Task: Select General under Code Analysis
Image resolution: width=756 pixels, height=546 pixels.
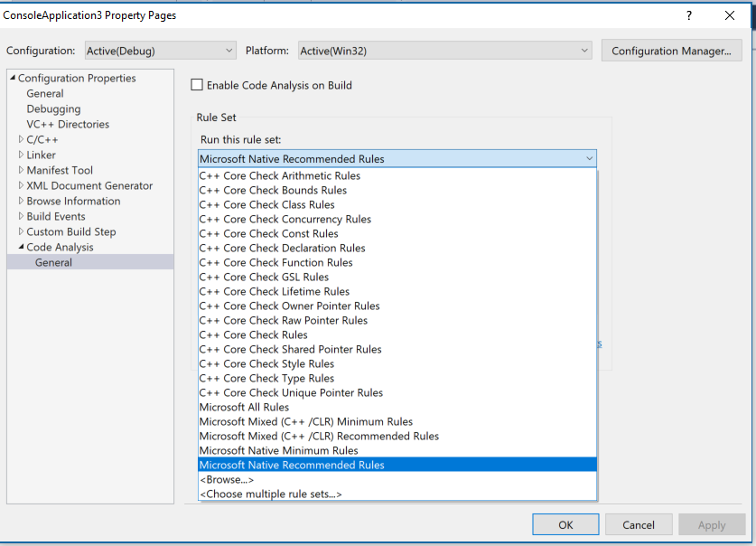Action: [52, 262]
